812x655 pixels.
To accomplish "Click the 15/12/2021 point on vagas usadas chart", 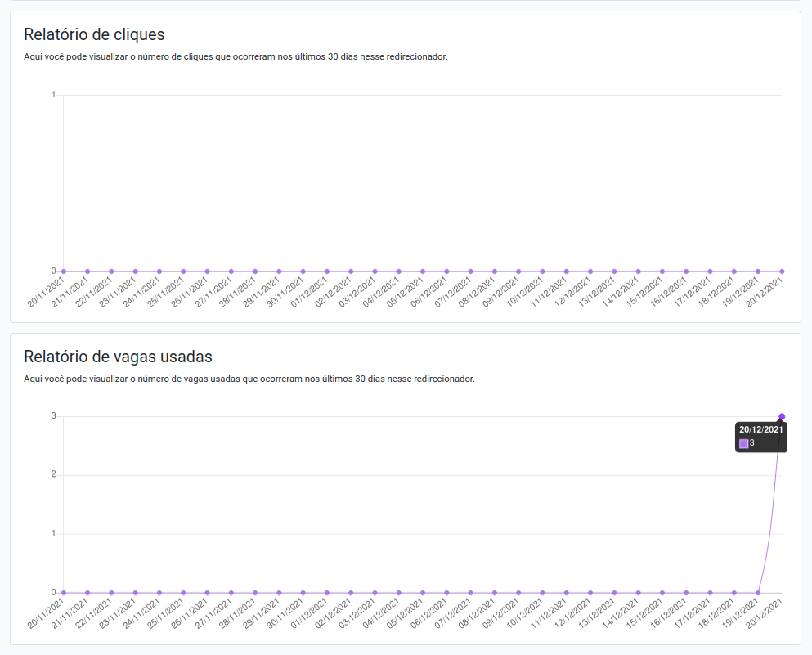I will click(661, 591).
